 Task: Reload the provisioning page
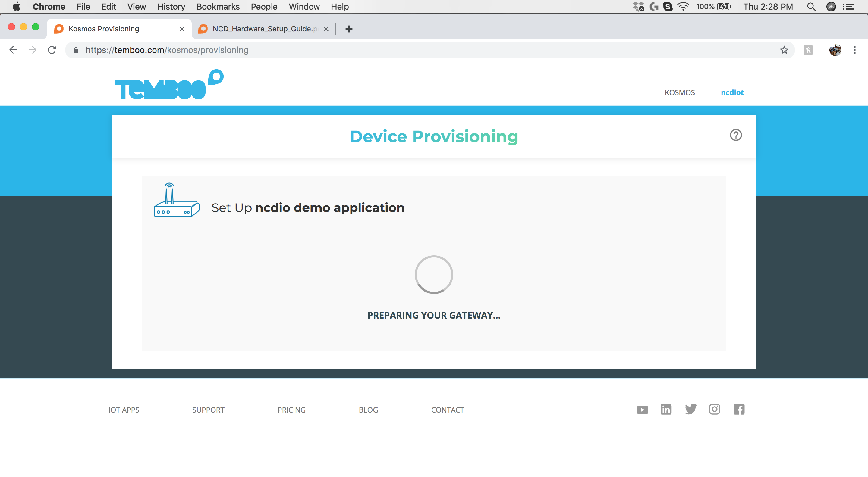52,50
